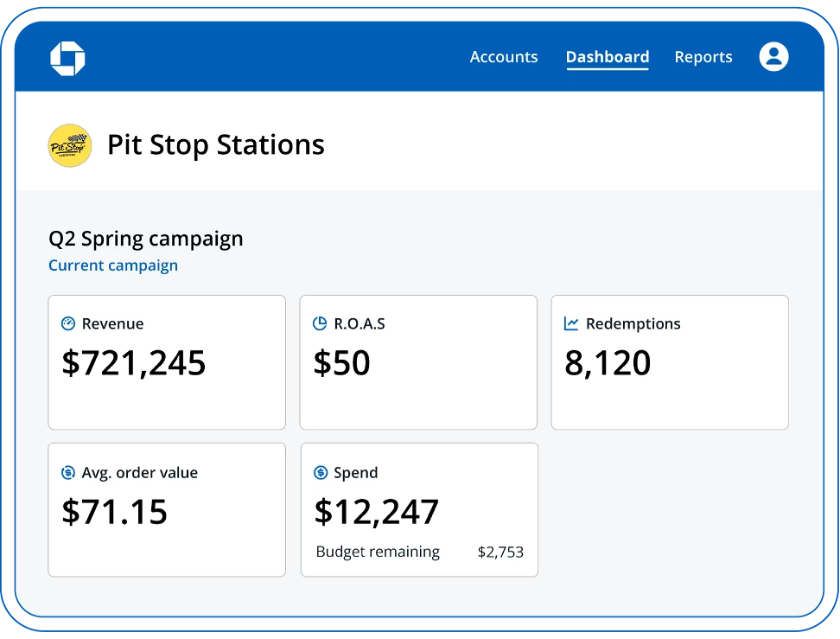Image resolution: width=840 pixels, height=639 pixels.
Task: Click the Avg. order value label
Action: [x=140, y=473]
